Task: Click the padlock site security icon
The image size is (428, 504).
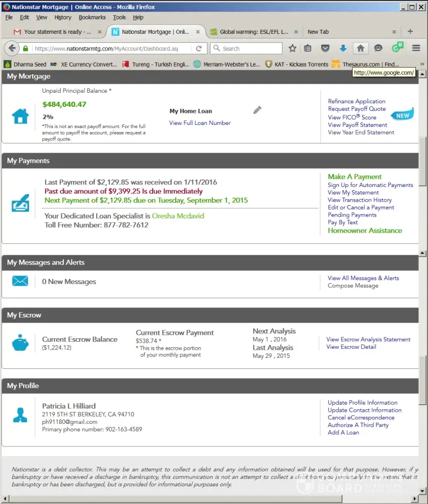Action: [25, 48]
